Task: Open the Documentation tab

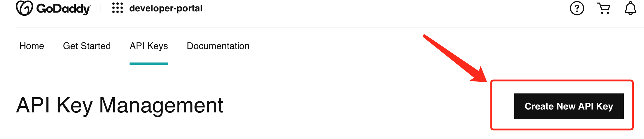Action: (218, 46)
